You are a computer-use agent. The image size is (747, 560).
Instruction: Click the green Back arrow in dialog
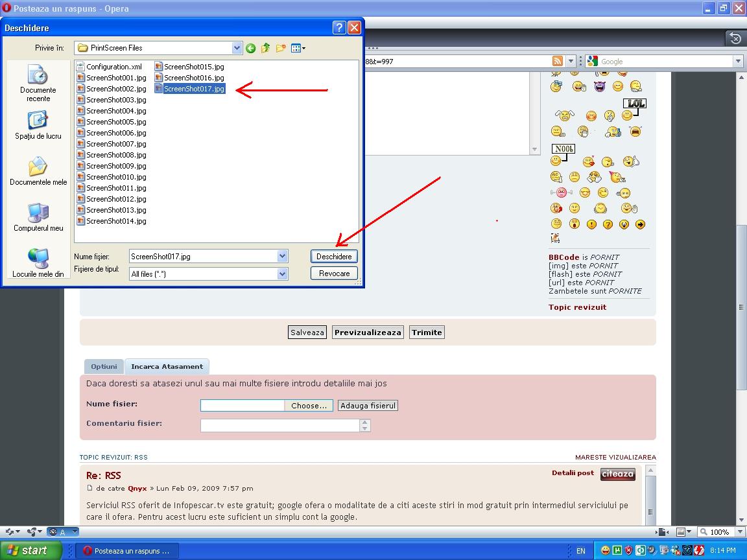point(251,48)
